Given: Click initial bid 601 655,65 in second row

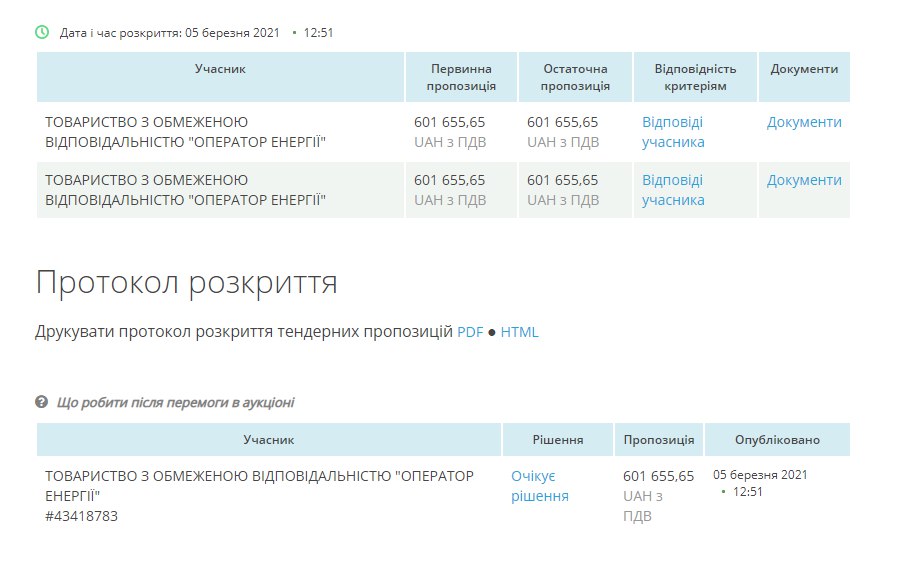Looking at the screenshot, I should click(x=449, y=180).
